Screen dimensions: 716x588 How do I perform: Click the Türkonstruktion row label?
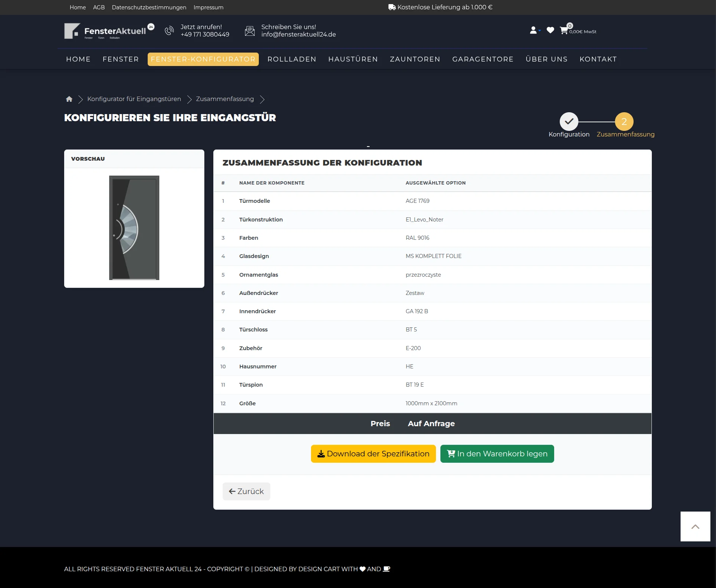[261, 220]
